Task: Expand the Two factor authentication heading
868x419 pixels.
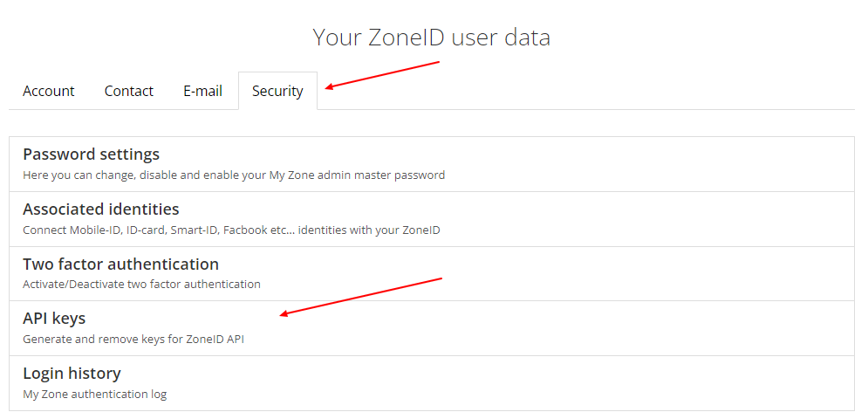Action: coord(120,264)
